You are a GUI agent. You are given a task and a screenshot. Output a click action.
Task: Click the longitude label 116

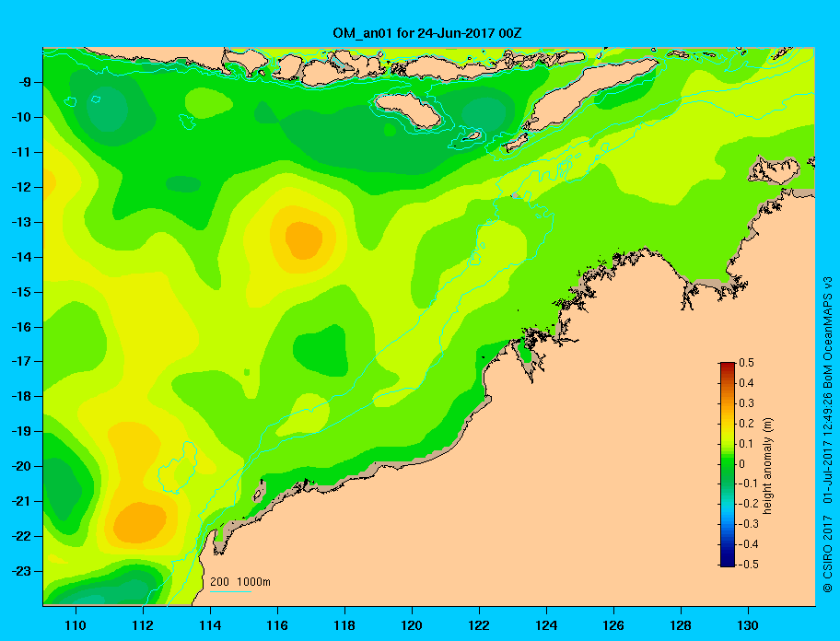pyautogui.click(x=277, y=625)
